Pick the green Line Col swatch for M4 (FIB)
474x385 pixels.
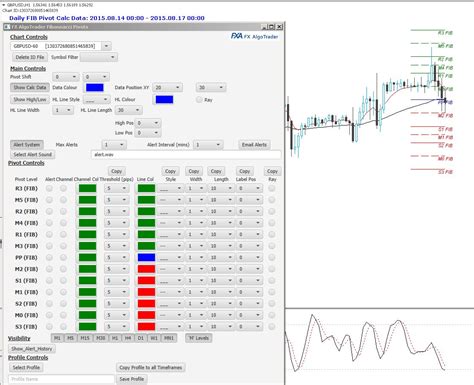click(x=146, y=223)
